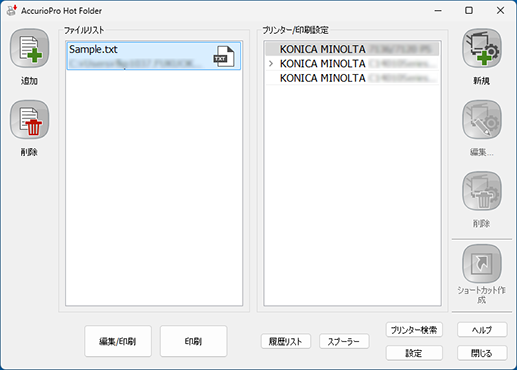The height and width of the screenshot is (370, 517).
Task: Open the スプーラー spooler
Action: [x=344, y=341]
